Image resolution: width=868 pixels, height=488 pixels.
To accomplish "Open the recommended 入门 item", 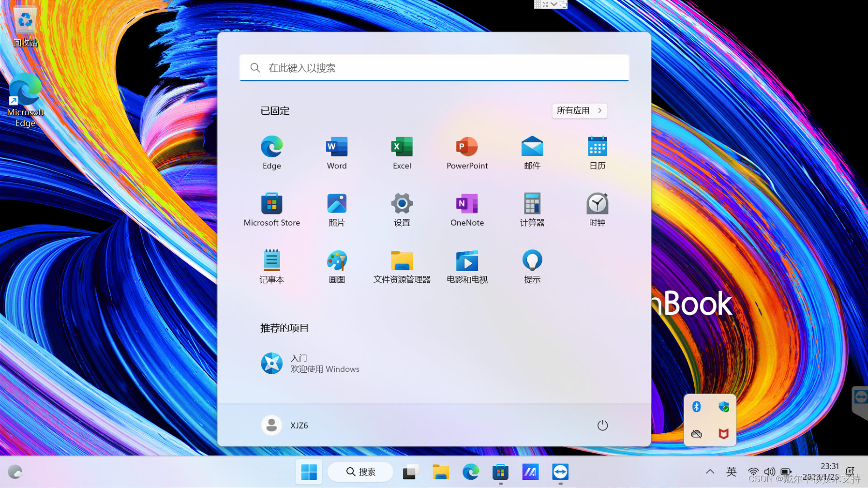I will (x=310, y=363).
